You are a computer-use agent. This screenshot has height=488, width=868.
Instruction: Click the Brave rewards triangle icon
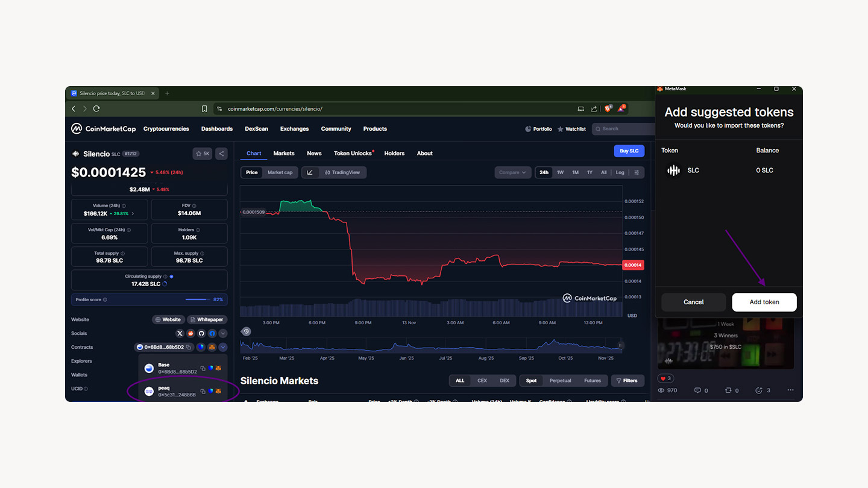pyautogui.click(x=621, y=108)
